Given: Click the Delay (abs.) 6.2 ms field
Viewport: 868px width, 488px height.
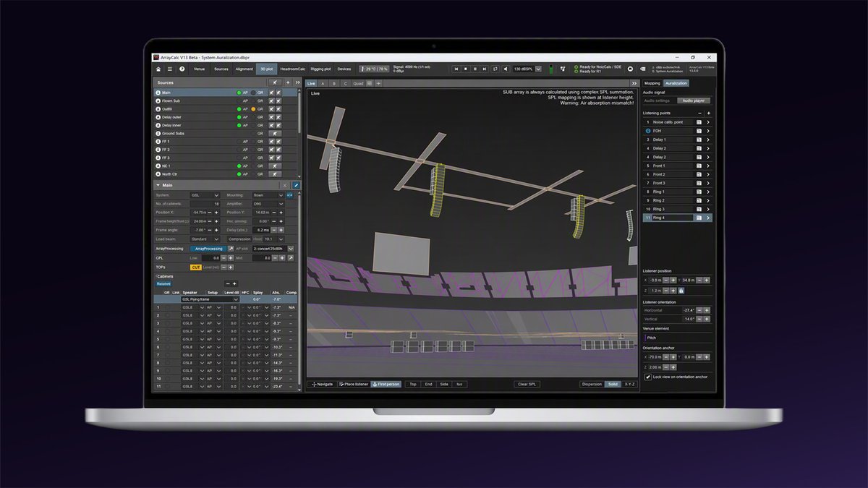Looking at the screenshot, I should [261, 230].
